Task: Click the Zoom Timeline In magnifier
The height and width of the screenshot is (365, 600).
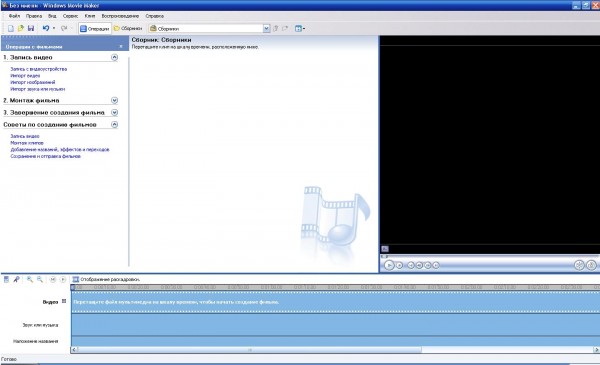Action: (29, 280)
